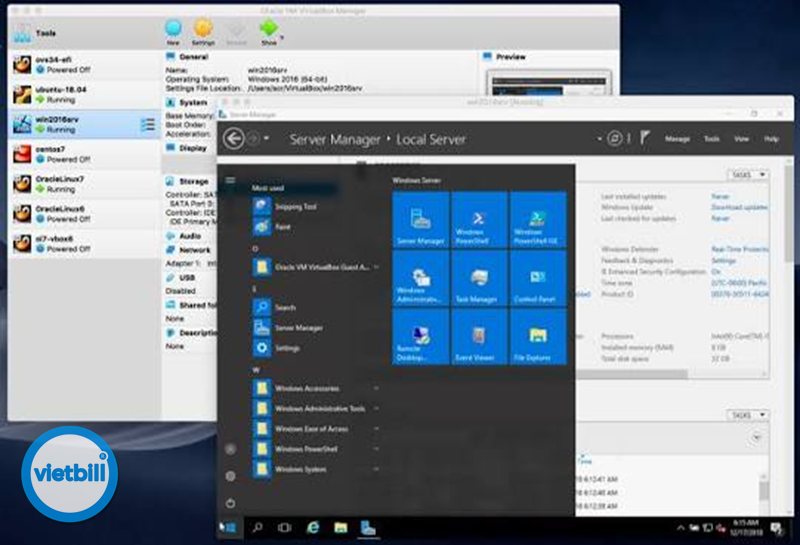Screen dimensions: 800x545
Task: Expand Windows PowerShell folder
Action: click(316, 449)
